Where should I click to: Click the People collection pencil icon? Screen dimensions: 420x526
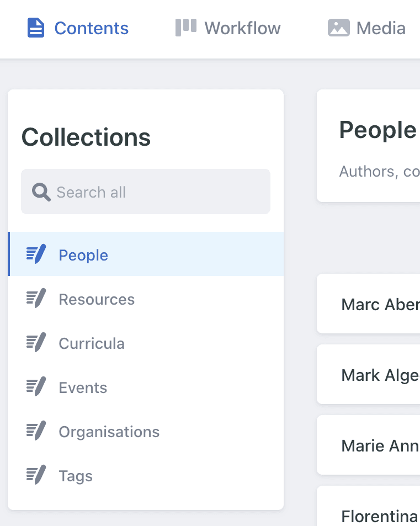coord(36,254)
